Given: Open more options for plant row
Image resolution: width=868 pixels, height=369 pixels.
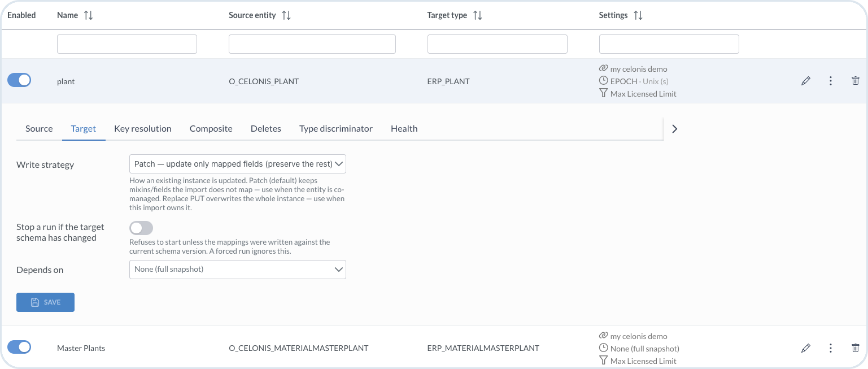Looking at the screenshot, I should coord(831,81).
